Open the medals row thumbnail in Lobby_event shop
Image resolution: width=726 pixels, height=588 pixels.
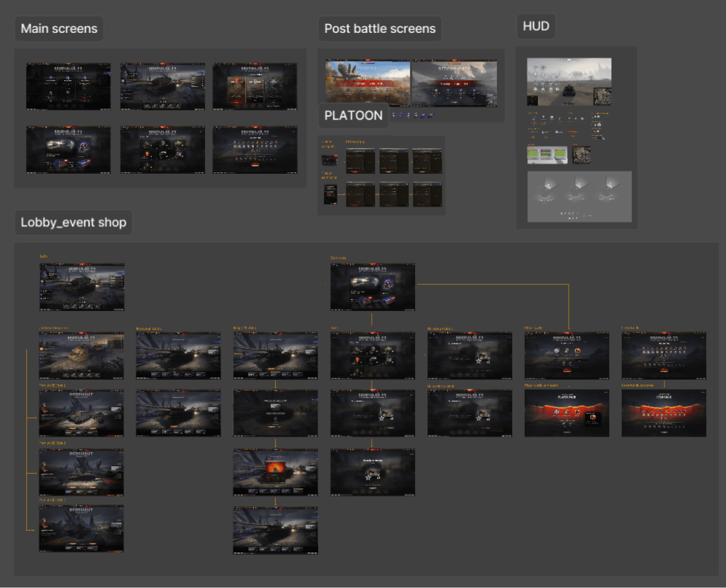point(664,355)
